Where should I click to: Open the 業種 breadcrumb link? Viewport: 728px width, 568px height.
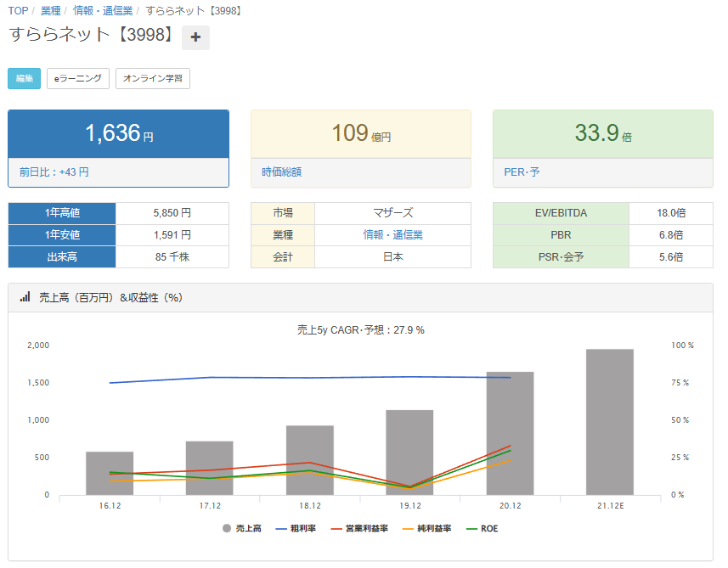[51, 11]
